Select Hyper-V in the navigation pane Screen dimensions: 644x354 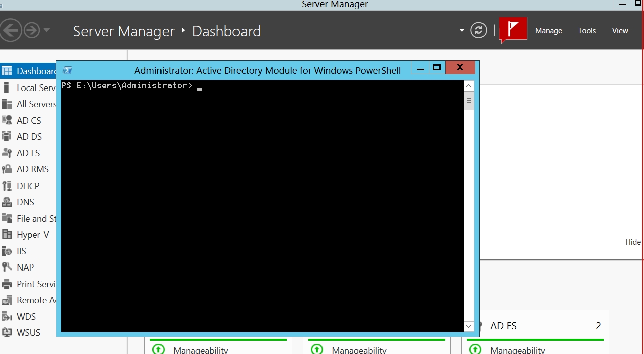33,234
